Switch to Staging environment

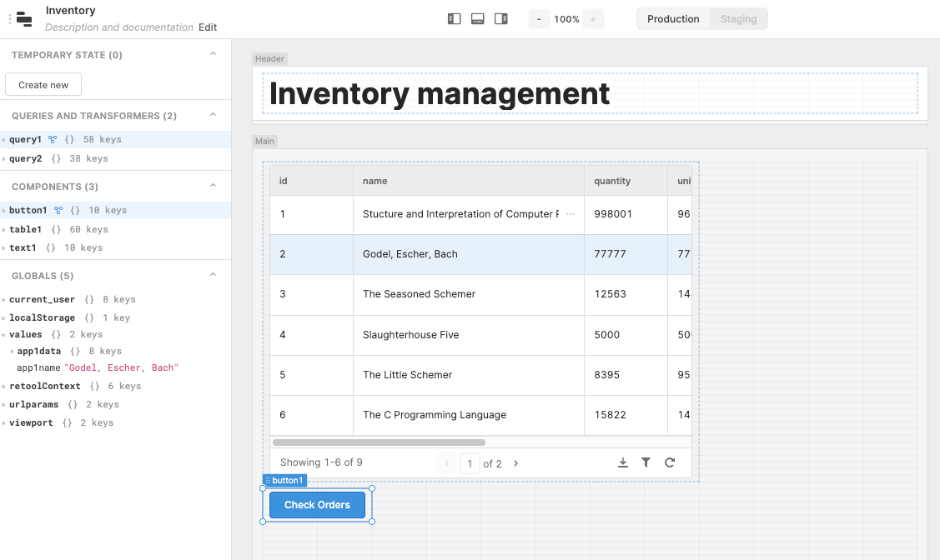pyautogui.click(x=739, y=19)
